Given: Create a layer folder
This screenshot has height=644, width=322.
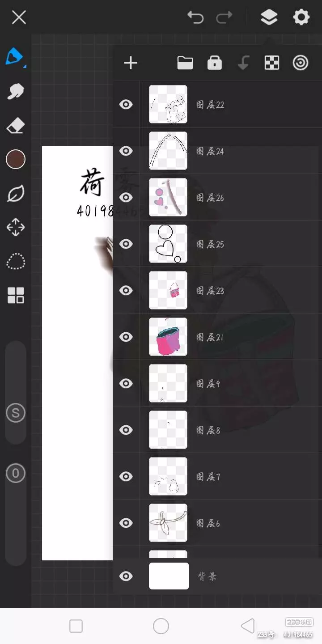Looking at the screenshot, I should coord(185,63).
